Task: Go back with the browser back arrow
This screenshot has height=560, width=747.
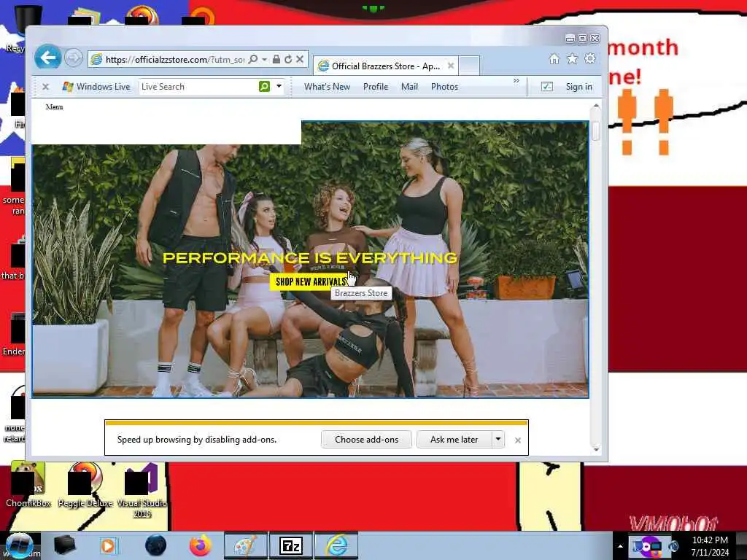Action: [47, 58]
